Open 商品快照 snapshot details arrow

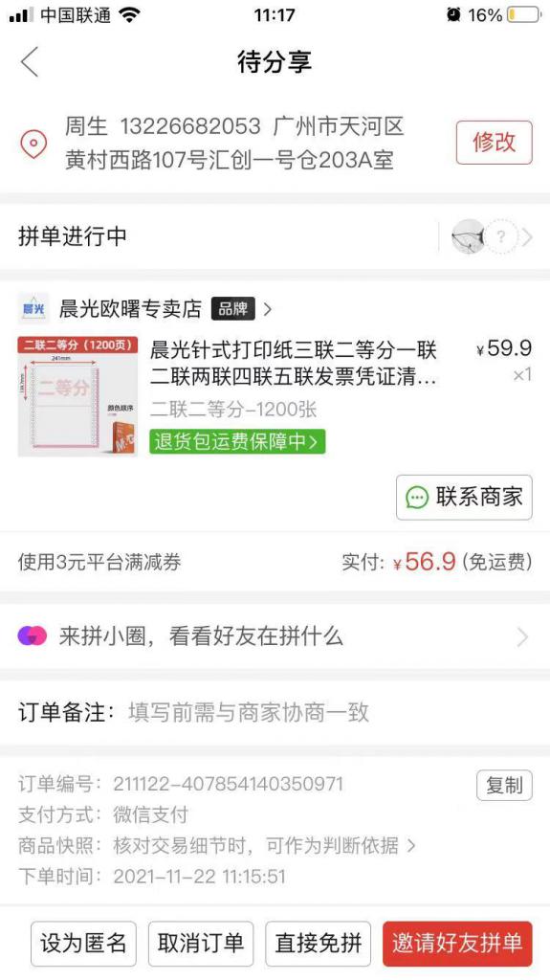click(411, 846)
